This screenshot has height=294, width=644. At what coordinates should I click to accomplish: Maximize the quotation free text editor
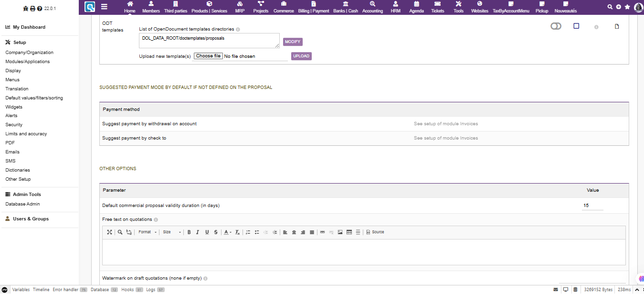tap(109, 232)
